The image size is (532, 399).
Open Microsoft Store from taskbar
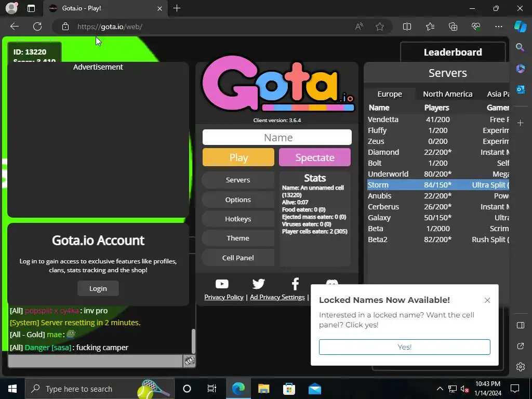tap(289, 389)
